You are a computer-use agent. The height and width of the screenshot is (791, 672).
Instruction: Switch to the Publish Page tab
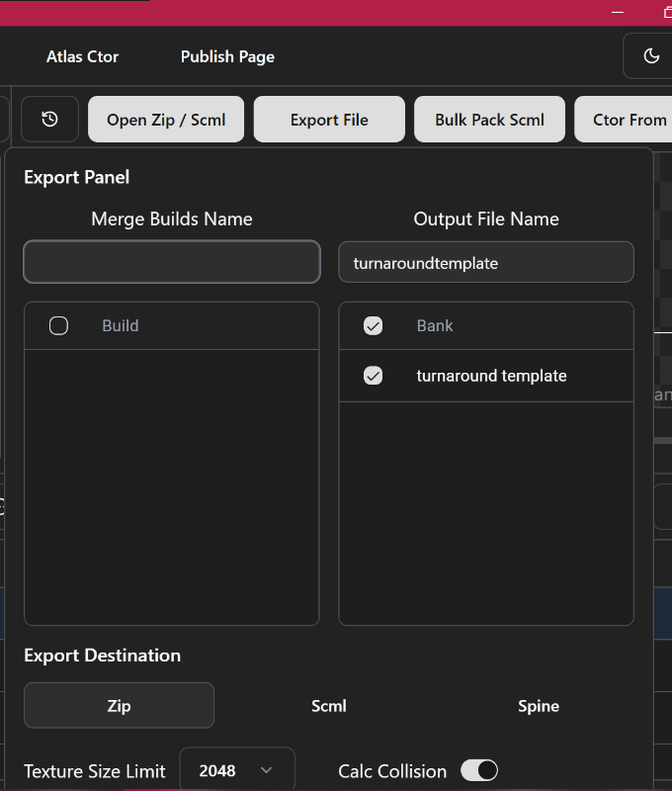pyautogui.click(x=227, y=56)
